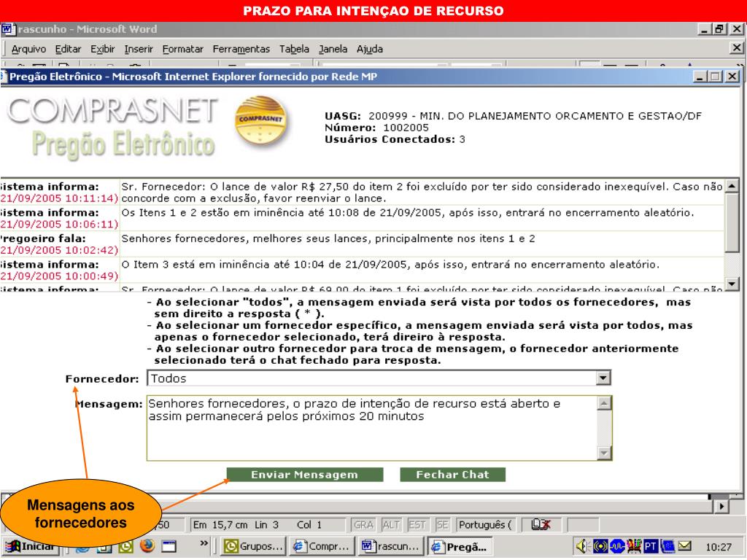
Task: Click inside the Mensagem text area
Action: [371, 427]
